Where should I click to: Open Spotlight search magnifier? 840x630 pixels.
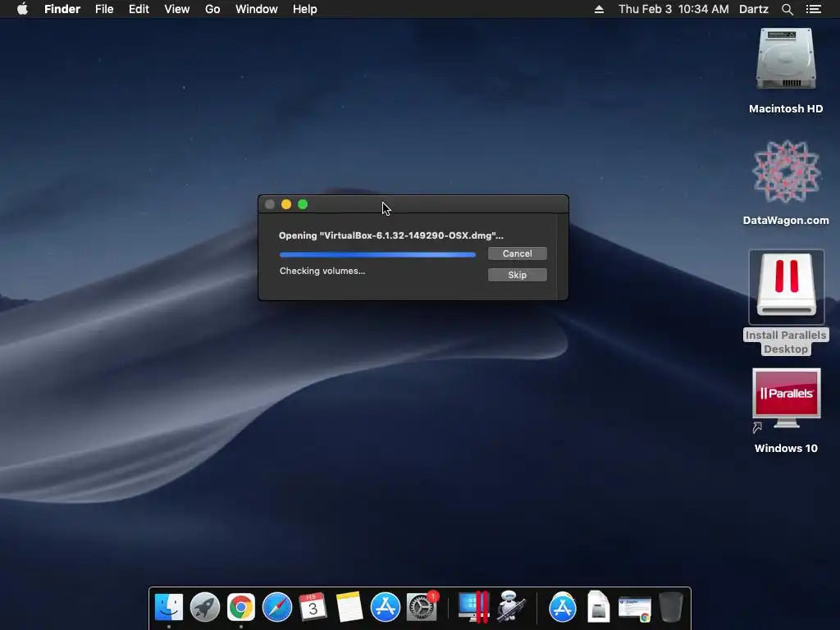click(787, 9)
